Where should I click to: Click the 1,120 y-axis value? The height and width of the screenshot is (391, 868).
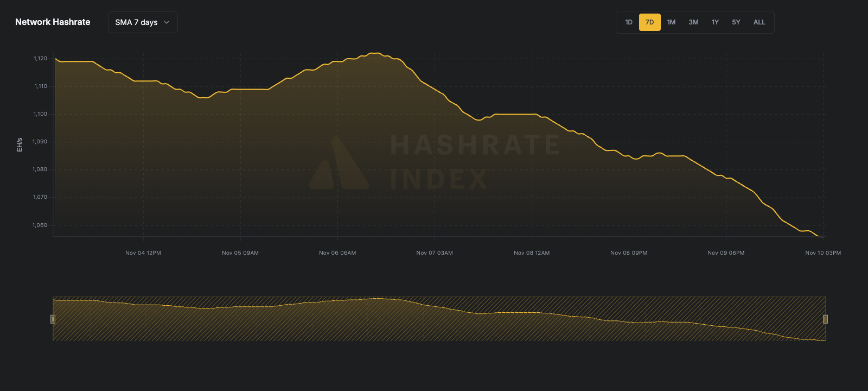click(40, 59)
